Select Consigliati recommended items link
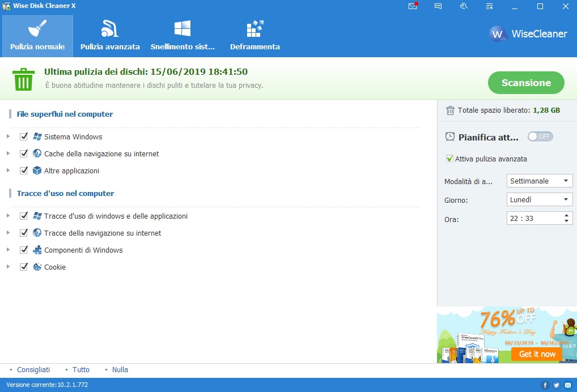Viewport: 577px width, 392px height. 33,369
